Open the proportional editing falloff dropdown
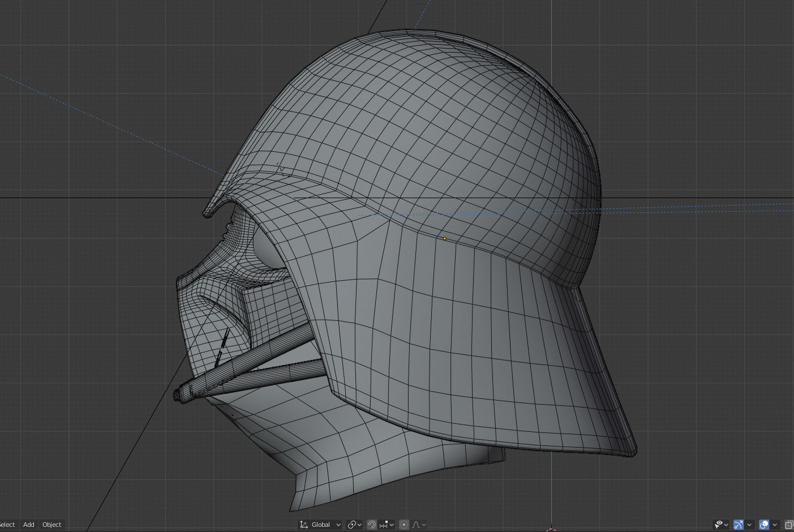The width and height of the screenshot is (794, 532). (x=419, y=525)
